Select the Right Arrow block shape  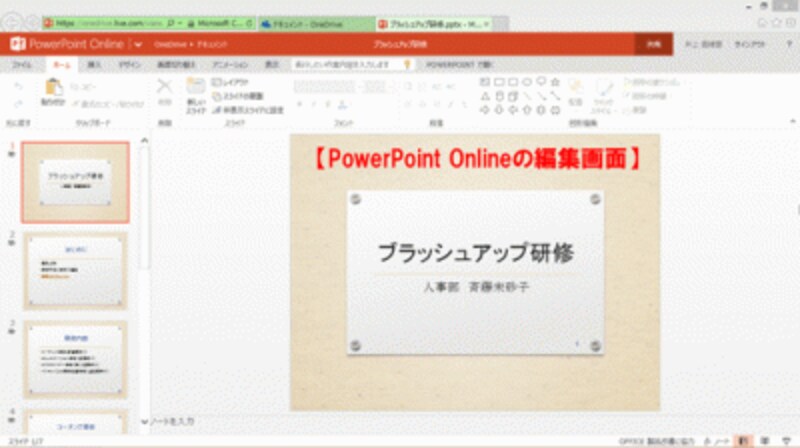point(485,110)
